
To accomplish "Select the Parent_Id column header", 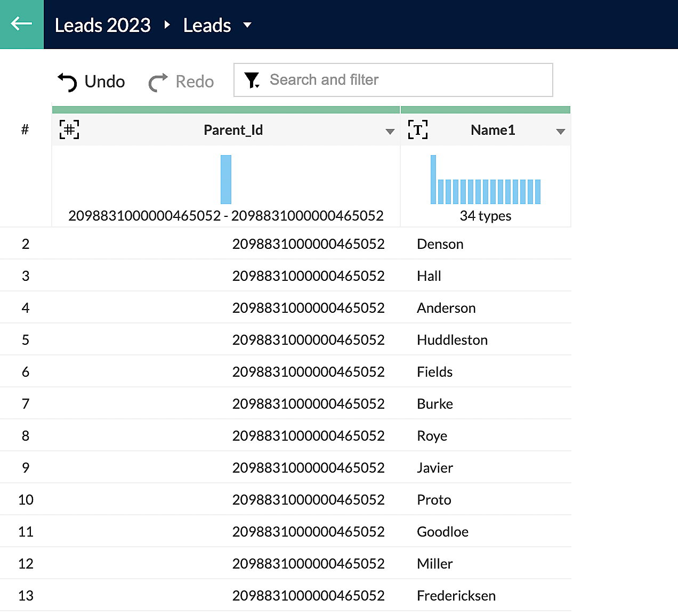I will point(233,130).
